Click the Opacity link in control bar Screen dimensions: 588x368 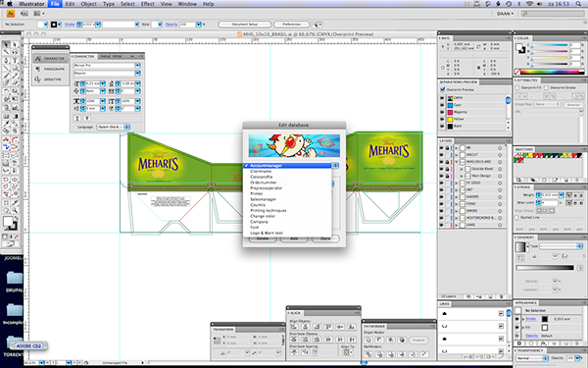coord(171,25)
